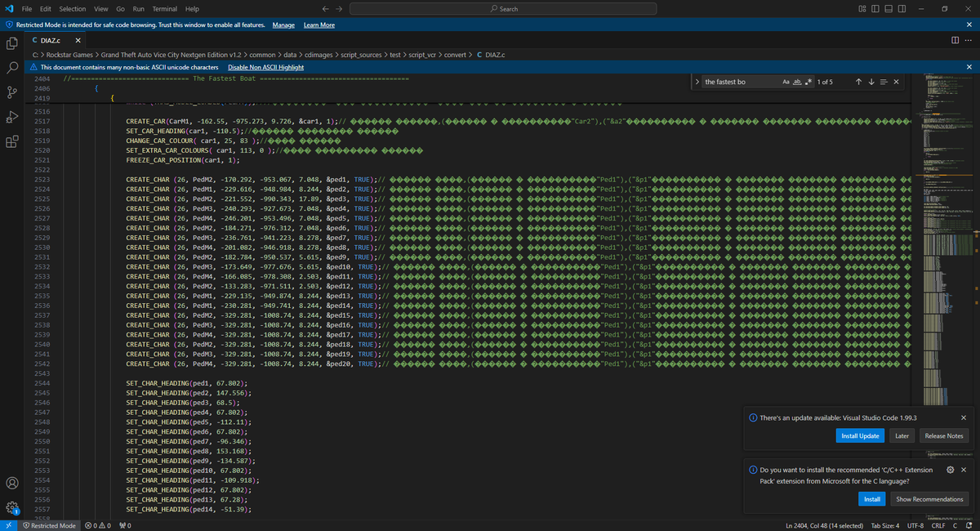This screenshot has height=531, width=980.
Task: Go forward with the navigation arrow
Action: [339, 8]
